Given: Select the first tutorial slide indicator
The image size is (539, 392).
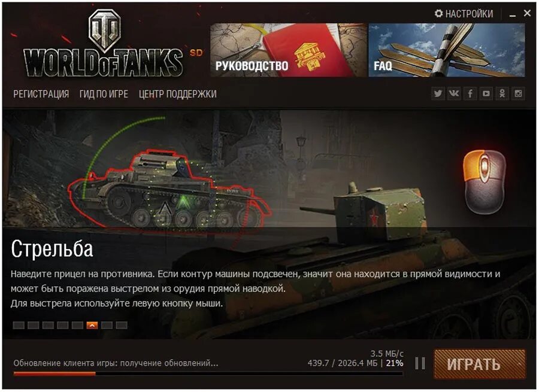Looking at the screenshot, I should click(19, 325).
